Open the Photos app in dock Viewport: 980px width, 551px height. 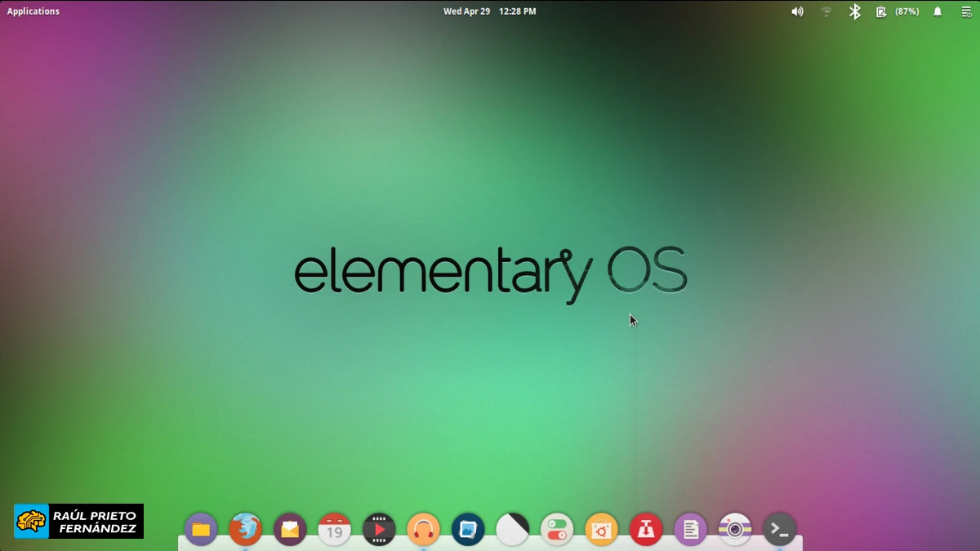click(x=468, y=529)
